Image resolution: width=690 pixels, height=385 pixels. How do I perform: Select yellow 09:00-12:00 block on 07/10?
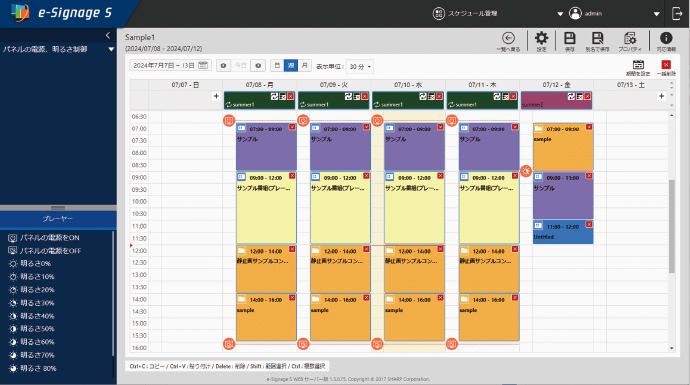click(x=415, y=208)
